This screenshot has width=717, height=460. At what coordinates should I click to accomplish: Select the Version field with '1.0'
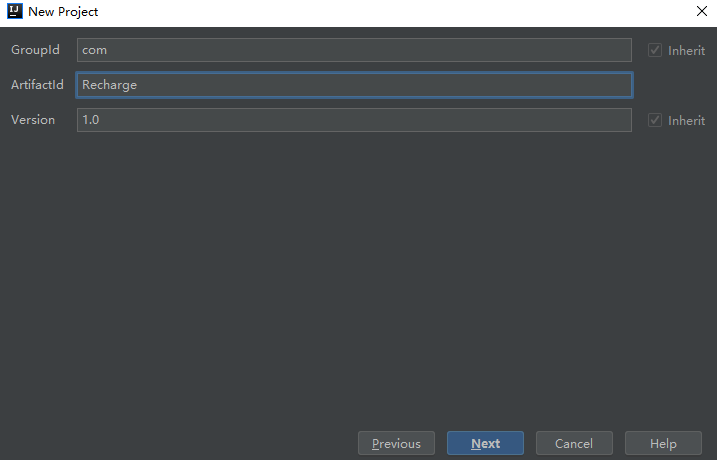click(354, 120)
